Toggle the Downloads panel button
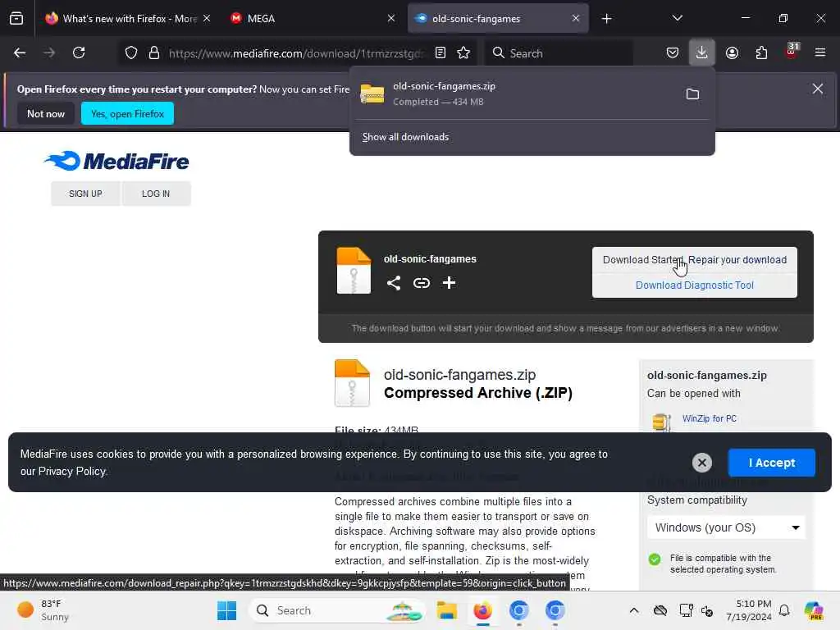The image size is (840, 630). 702,53
